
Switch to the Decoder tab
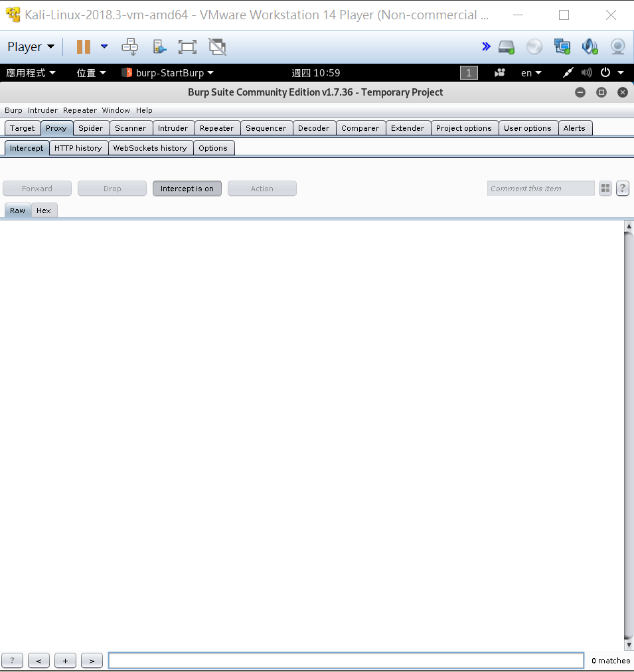click(x=314, y=128)
